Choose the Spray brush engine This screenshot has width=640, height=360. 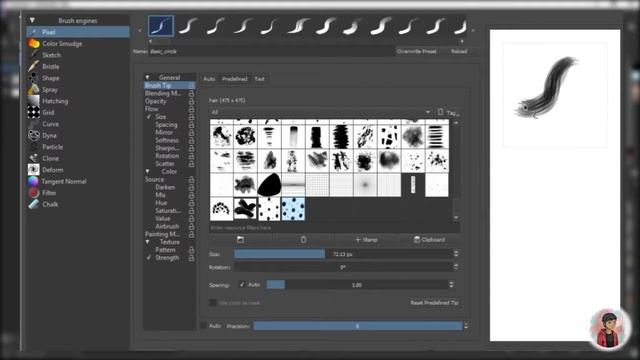(78, 89)
